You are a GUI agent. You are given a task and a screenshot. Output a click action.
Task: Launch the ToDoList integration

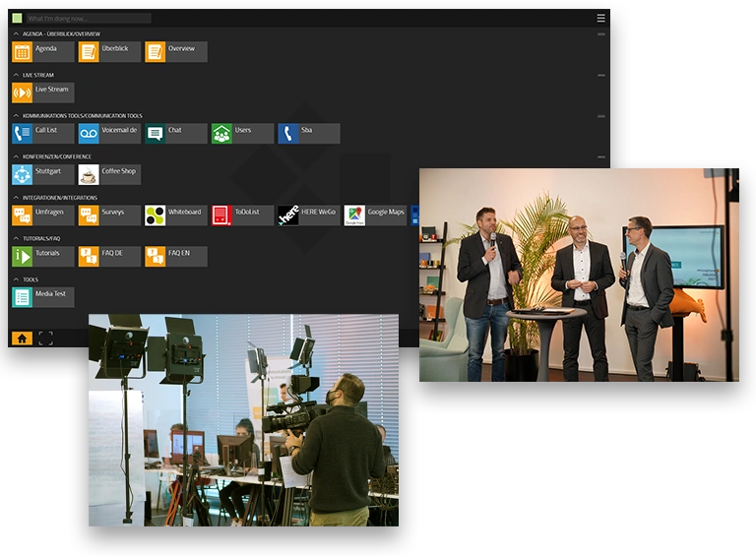pos(242,216)
